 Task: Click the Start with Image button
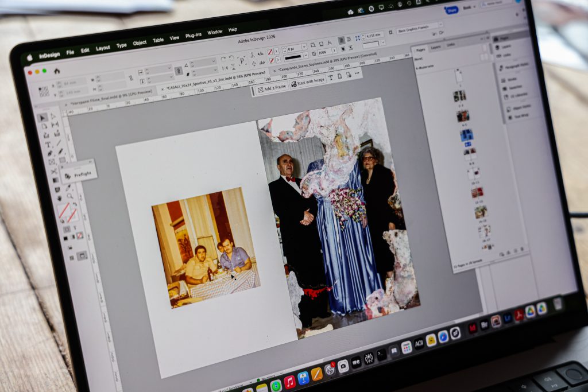[308, 82]
